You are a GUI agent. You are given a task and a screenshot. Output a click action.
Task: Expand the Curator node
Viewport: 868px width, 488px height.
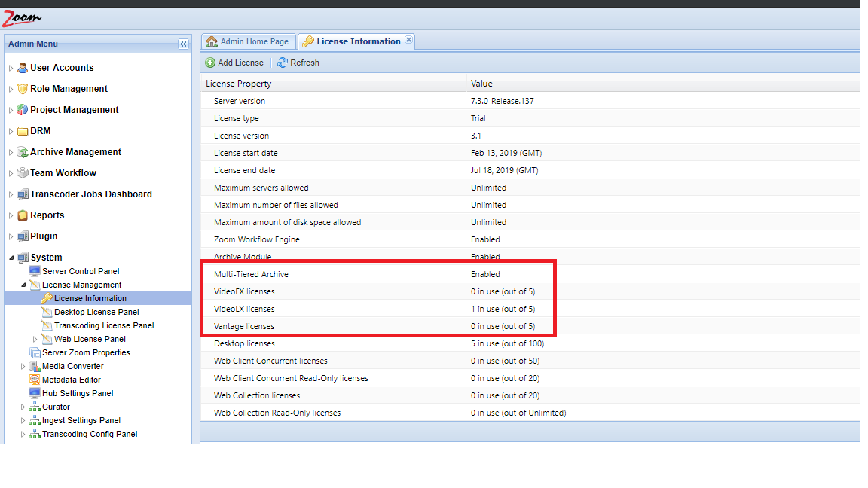pyautogui.click(x=23, y=407)
